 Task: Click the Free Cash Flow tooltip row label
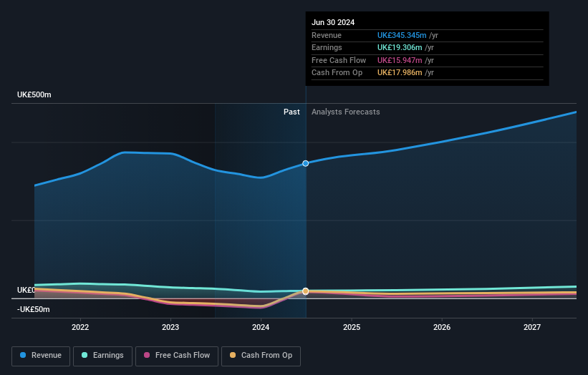pyautogui.click(x=339, y=60)
